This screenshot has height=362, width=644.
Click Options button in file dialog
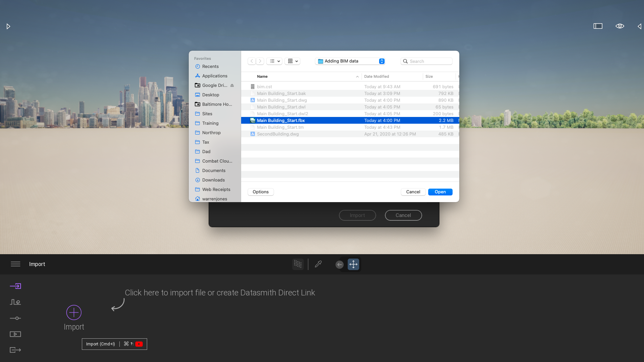[x=260, y=192]
